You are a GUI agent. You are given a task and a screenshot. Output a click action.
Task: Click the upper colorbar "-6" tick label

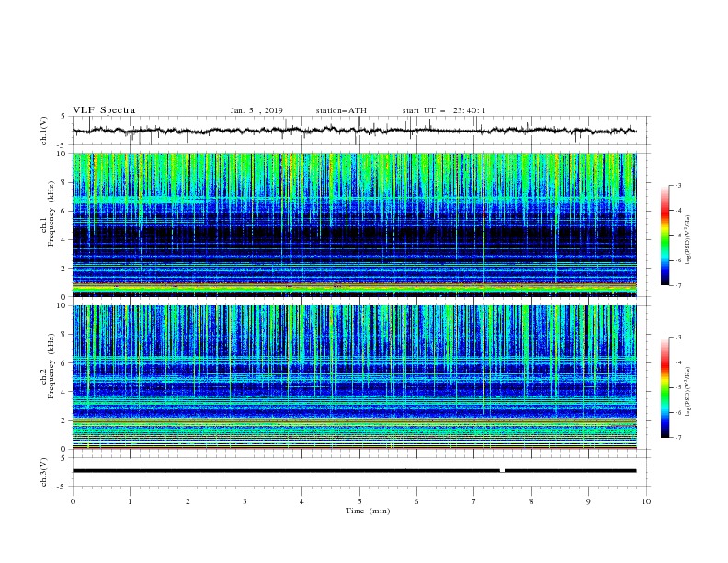coord(678,260)
